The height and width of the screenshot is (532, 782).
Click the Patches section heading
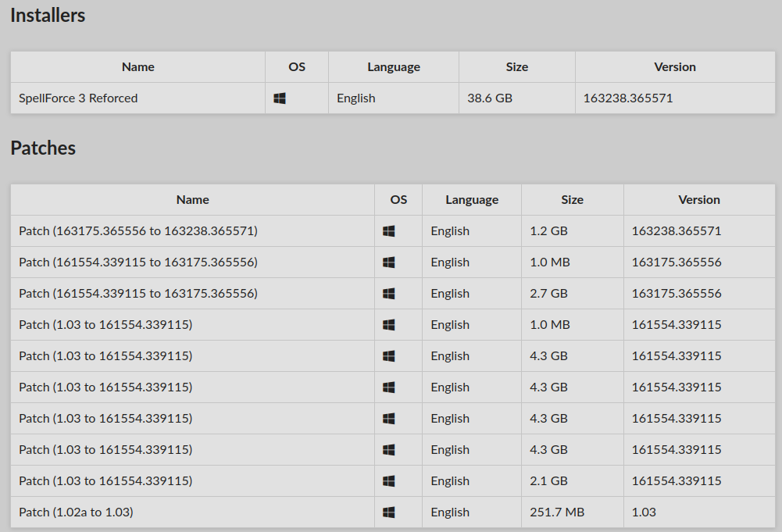[x=43, y=148]
